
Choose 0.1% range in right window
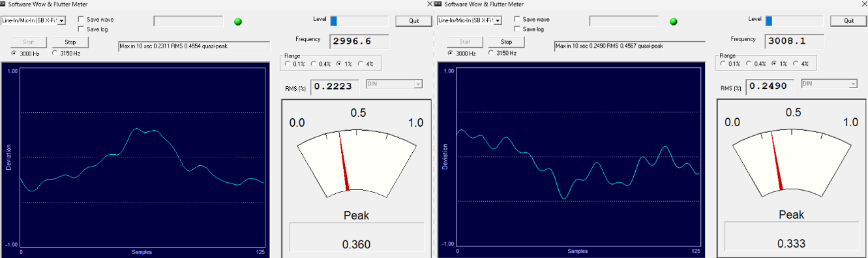point(723,63)
